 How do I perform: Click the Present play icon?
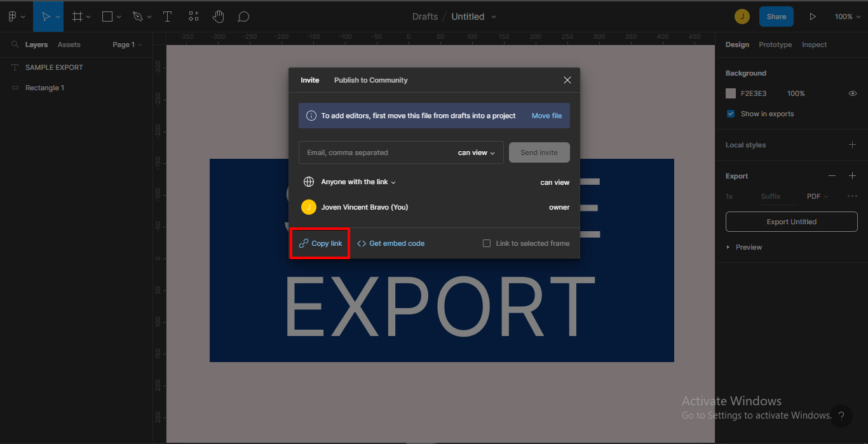(x=813, y=17)
